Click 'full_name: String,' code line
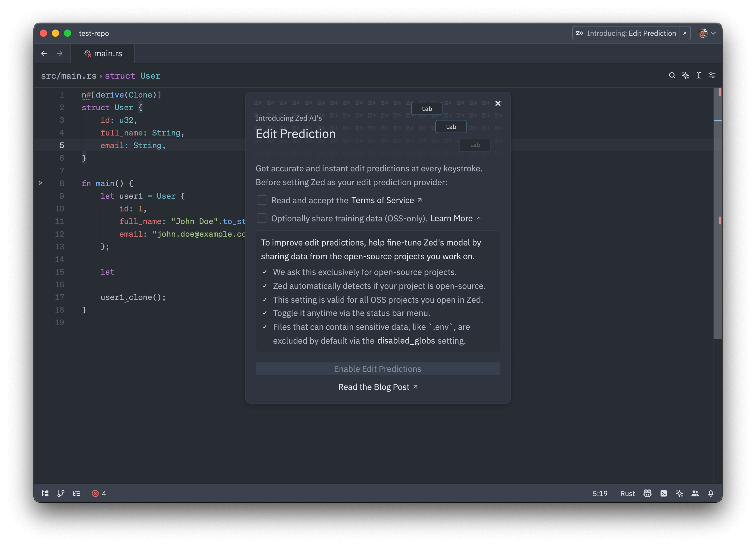Screen dimensions: 756x547 [142, 133]
